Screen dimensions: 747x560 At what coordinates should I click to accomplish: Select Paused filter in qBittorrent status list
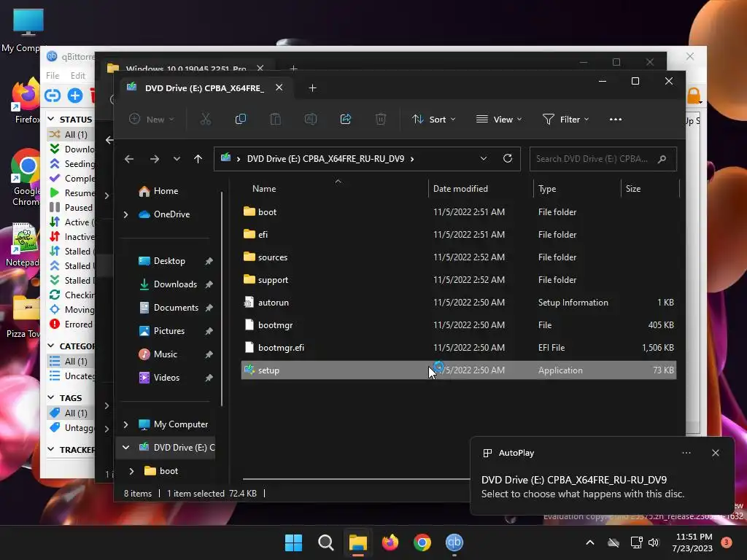(x=71, y=208)
